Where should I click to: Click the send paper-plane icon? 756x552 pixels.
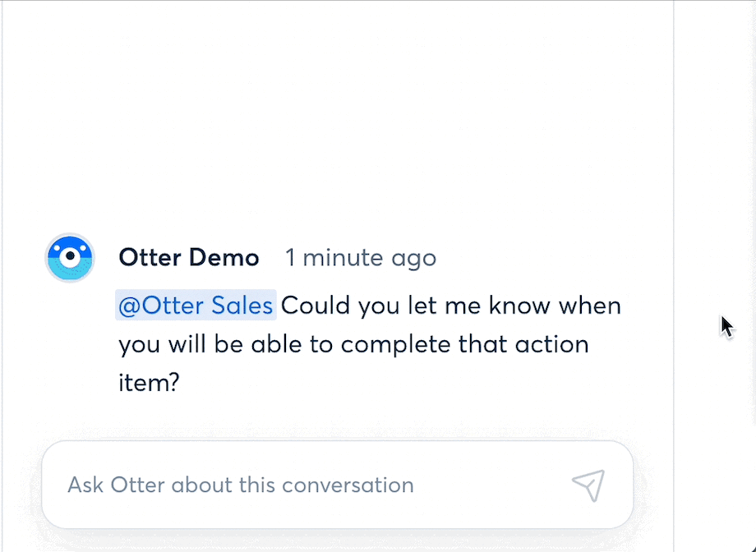click(588, 485)
